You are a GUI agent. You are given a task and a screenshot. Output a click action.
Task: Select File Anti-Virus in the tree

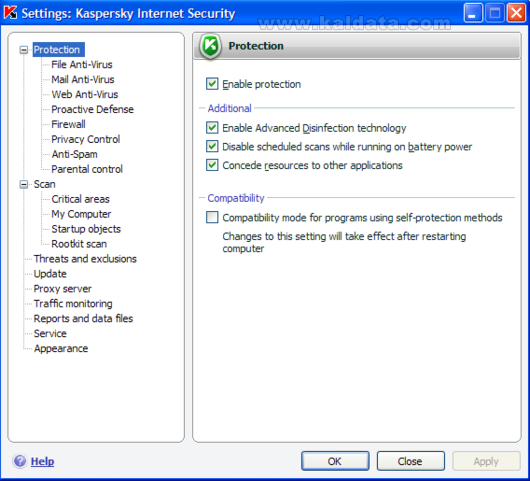82,65
